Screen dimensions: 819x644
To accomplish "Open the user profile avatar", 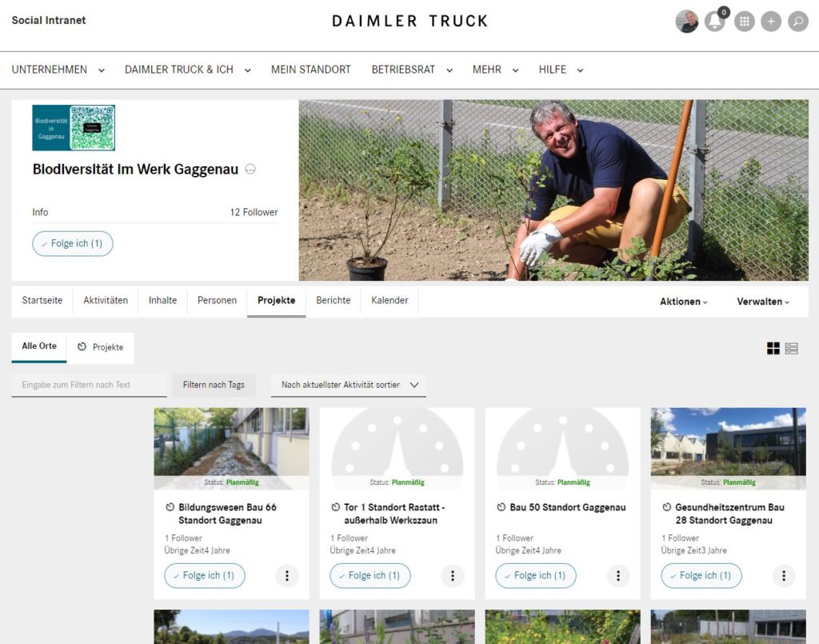I will click(x=687, y=22).
